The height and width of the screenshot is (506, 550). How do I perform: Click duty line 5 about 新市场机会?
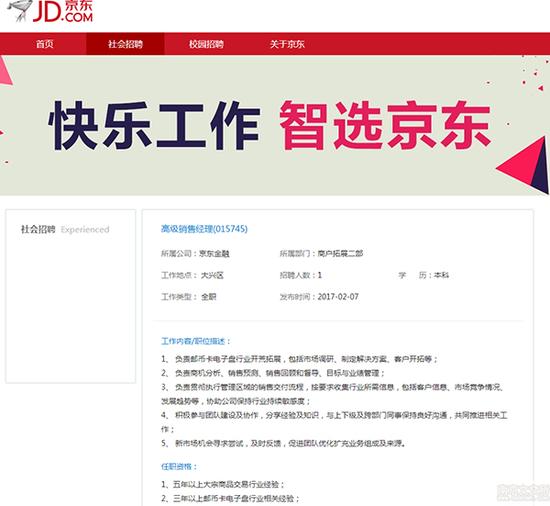[283, 444]
